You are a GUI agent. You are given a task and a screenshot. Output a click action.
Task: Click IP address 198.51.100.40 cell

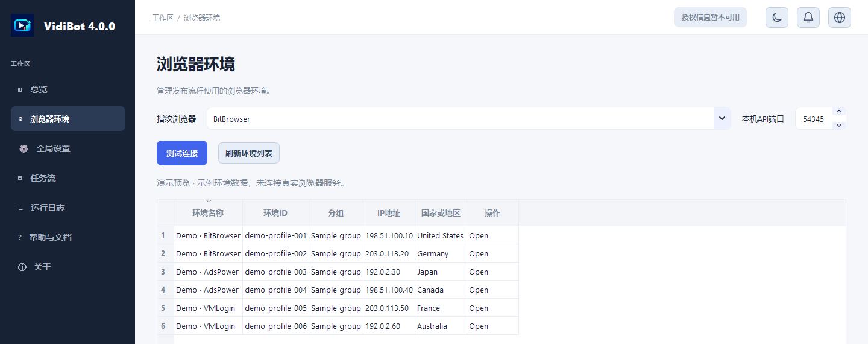389,290
